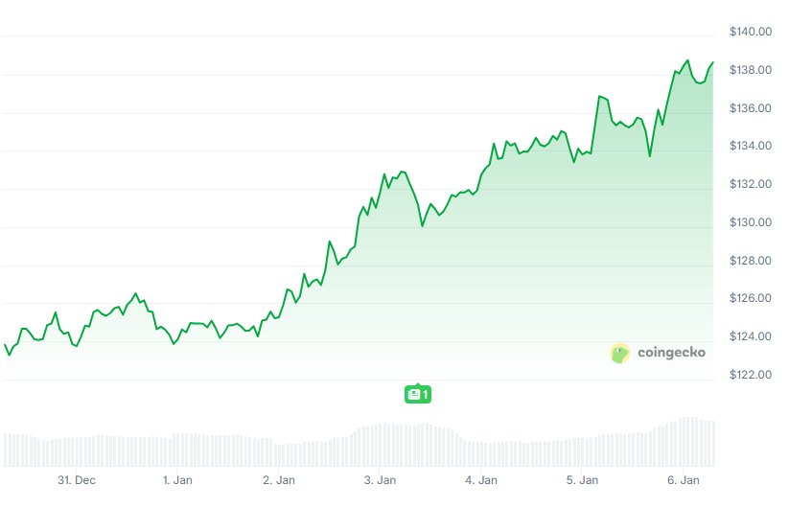Click the 31. Dec date label
The image size is (812, 508).
point(77,479)
